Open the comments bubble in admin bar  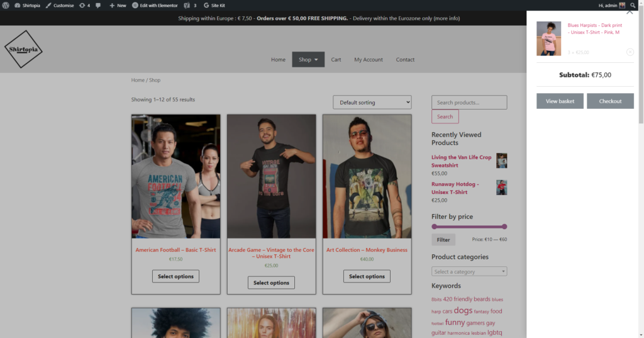click(98, 5)
